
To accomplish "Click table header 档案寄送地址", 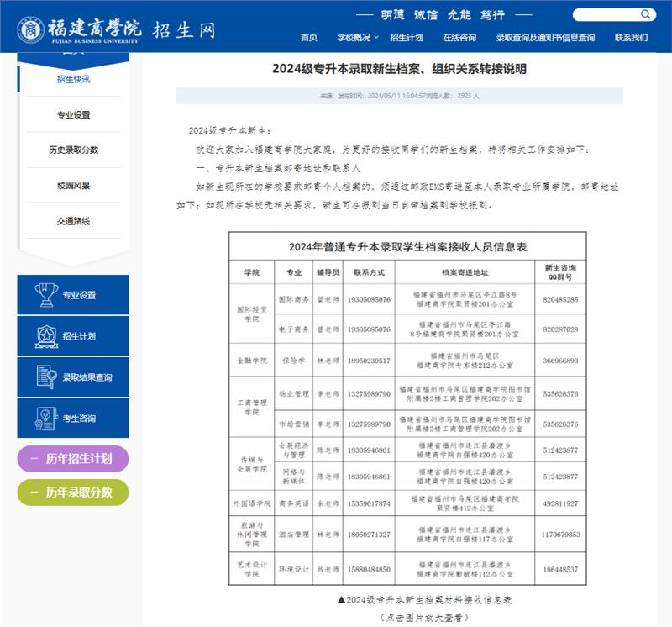I will pyautogui.click(x=465, y=272).
